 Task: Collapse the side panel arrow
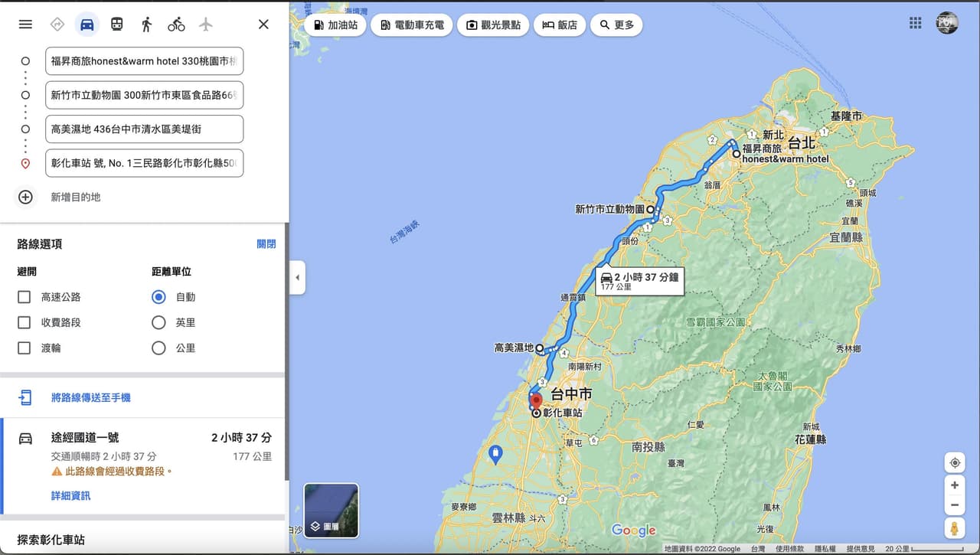297,278
